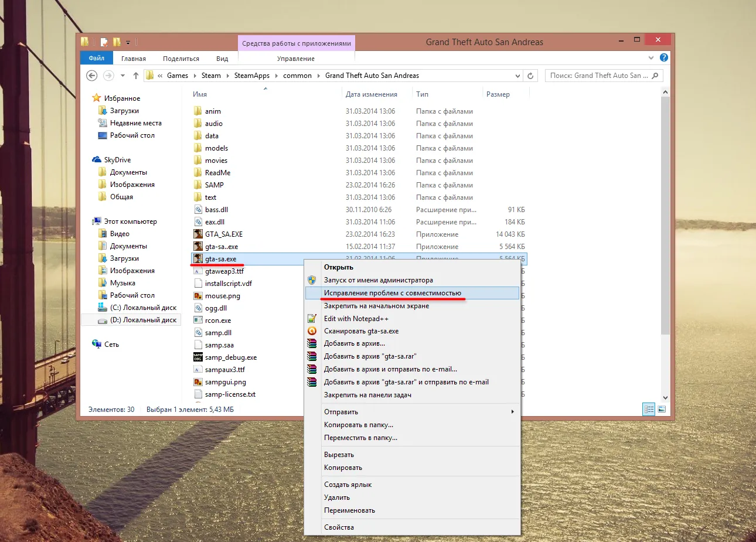Screen dimensions: 756x542
Task: Click the Сеть network icon in the sidebar
Action: [x=97, y=344]
